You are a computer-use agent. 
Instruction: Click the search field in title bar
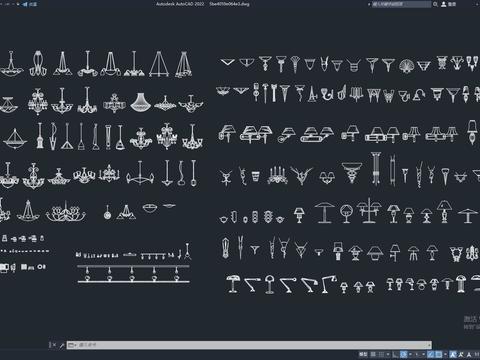click(401, 4)
